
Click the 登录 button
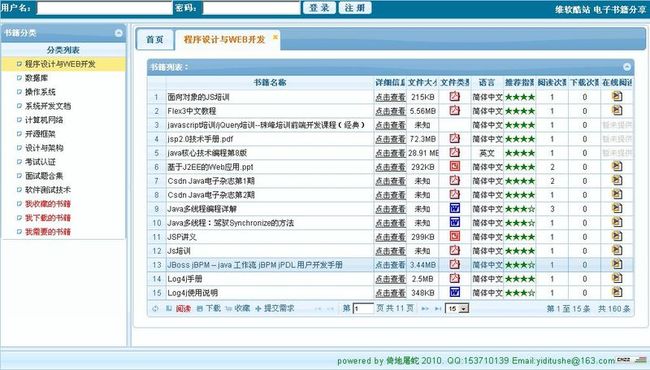pyautogui.click(x=319, y=8)
